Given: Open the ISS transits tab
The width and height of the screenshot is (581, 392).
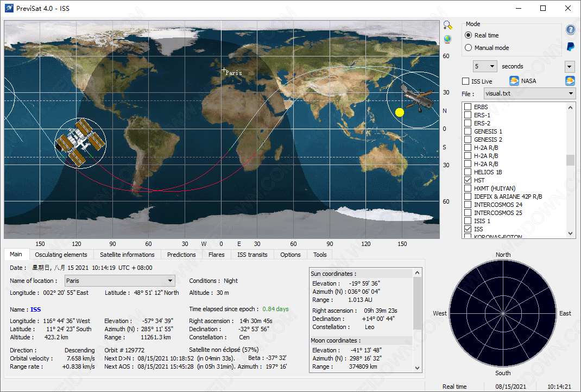Looking at the screenshot, I should point(252,255).
